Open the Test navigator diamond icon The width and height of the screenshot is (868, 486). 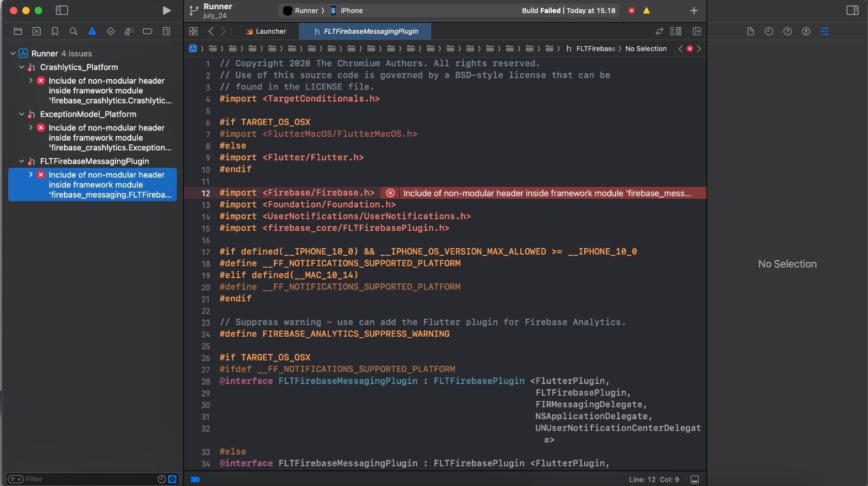coord(111,31)
